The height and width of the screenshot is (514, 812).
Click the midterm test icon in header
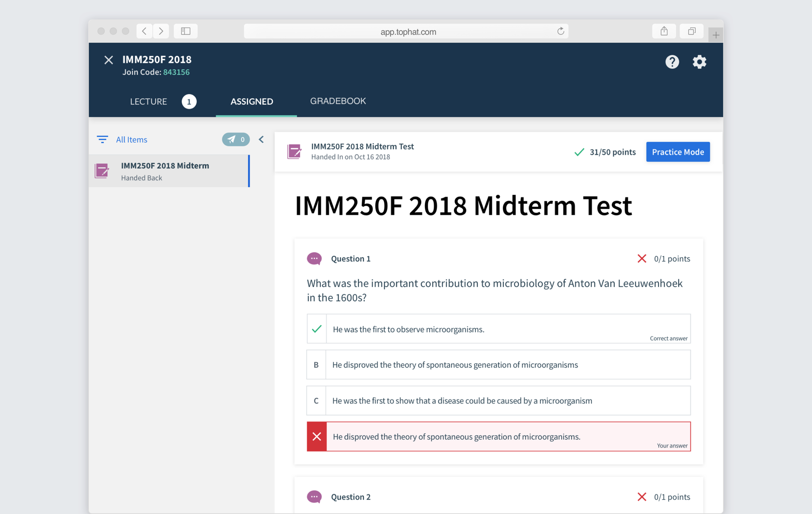tap(294, 151)
